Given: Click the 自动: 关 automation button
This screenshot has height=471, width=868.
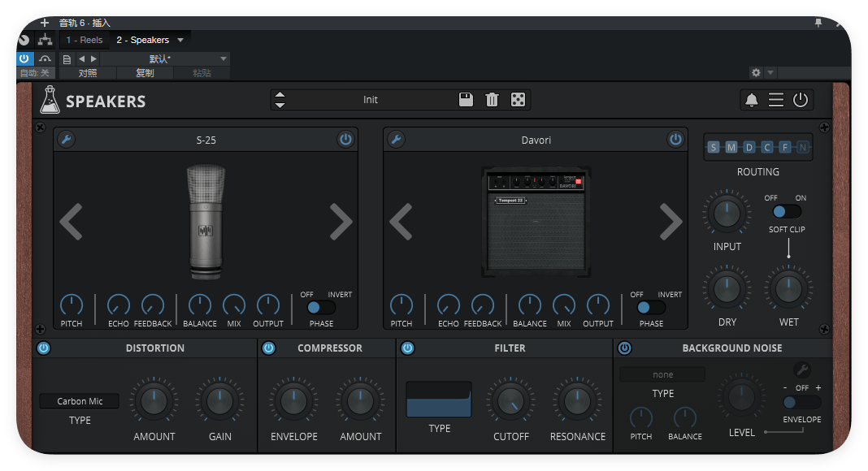Looking at the screenshot, I should coord(35,73).
